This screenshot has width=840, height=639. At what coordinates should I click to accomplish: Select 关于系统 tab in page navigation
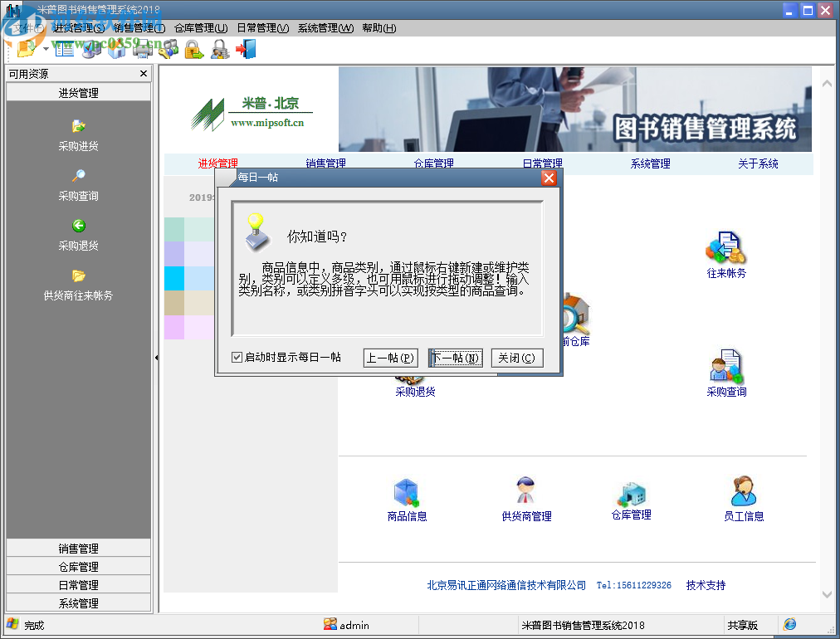click(758, 163)
